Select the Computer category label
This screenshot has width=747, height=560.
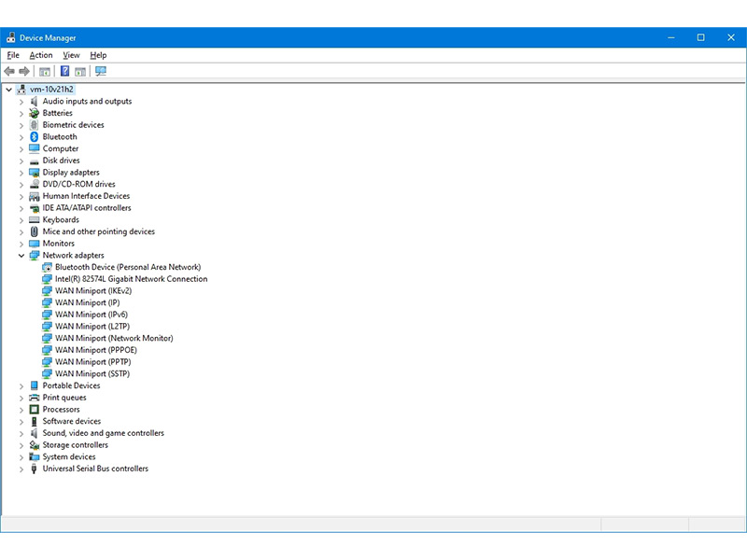(61, 148)
